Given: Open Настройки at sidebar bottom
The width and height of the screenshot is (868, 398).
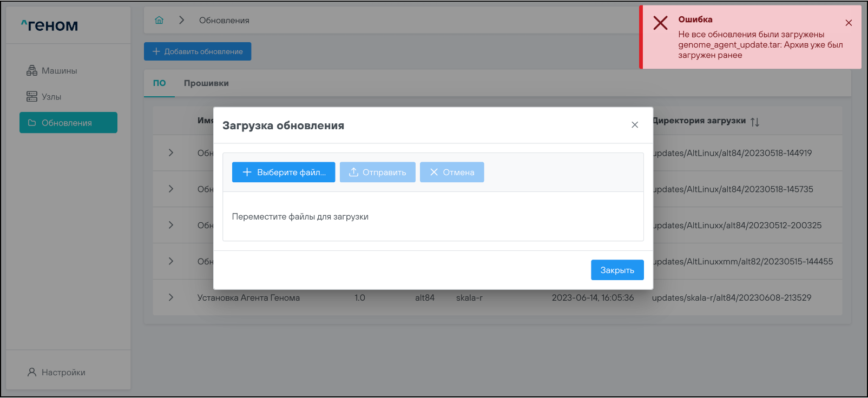Looking at the screenshot, I should [56, 373].
